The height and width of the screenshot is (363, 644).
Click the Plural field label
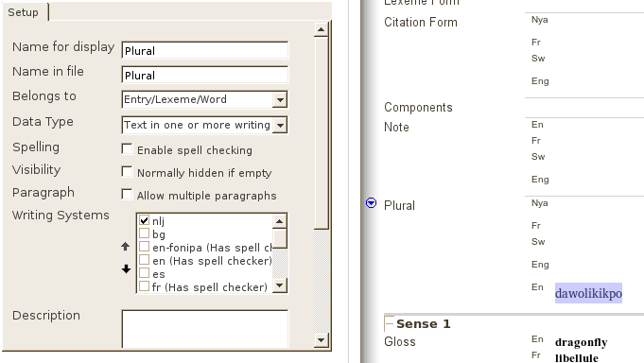pos(399,205)
